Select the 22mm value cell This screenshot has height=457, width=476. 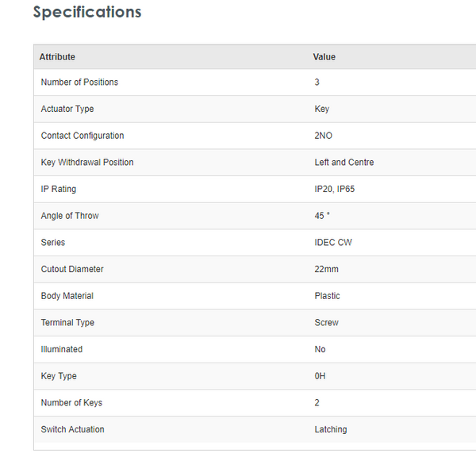coord(328,269)
